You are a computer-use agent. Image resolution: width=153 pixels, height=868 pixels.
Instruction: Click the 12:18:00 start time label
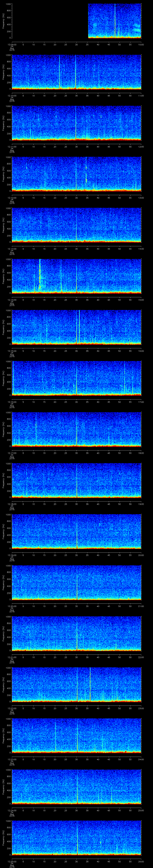click(12, 504)
